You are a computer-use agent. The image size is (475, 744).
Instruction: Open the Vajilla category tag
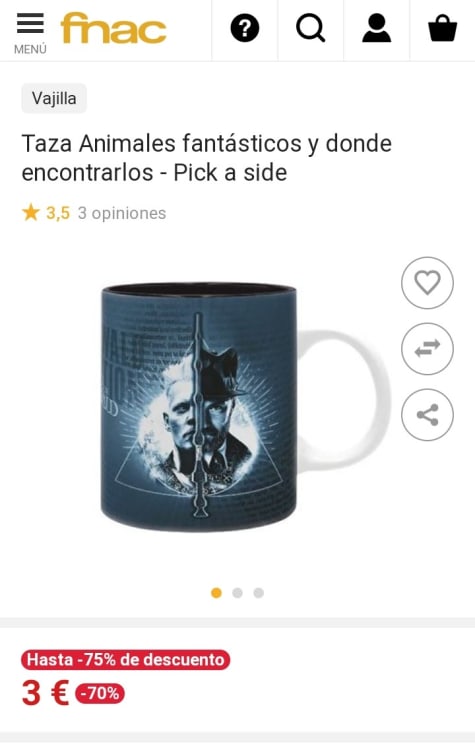coord(54,98)
